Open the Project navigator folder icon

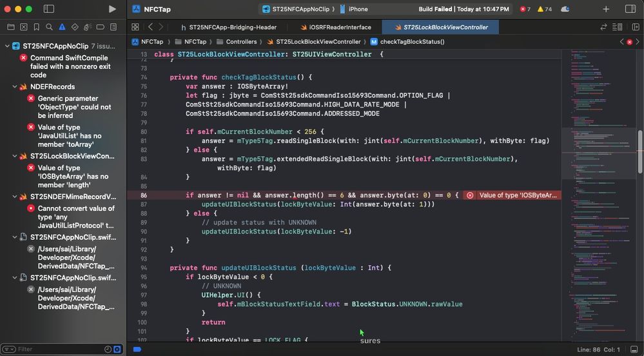pyautogui.click(x=10, y=27)
